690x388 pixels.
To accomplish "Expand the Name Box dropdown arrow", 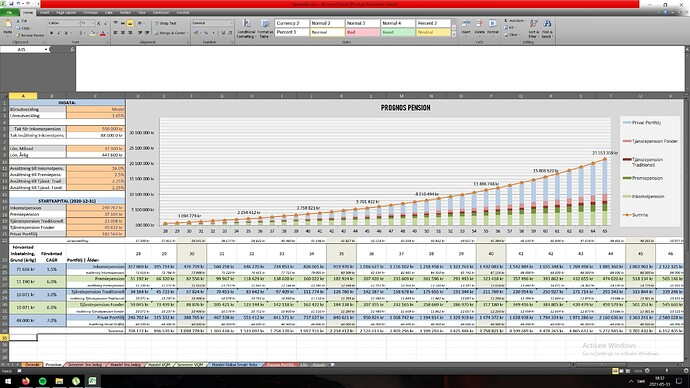I will tap(46, 49).
